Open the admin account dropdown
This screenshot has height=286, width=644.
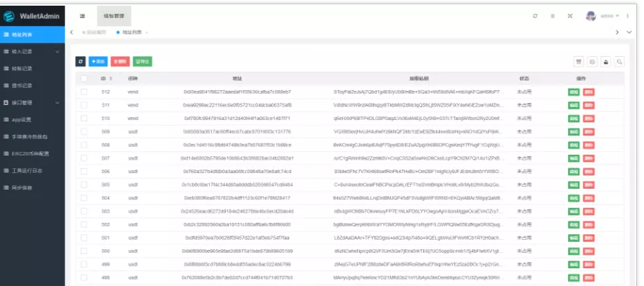click(x=609, y=16)
